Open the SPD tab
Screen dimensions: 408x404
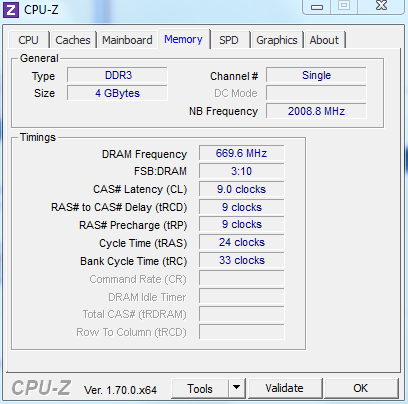229,40
